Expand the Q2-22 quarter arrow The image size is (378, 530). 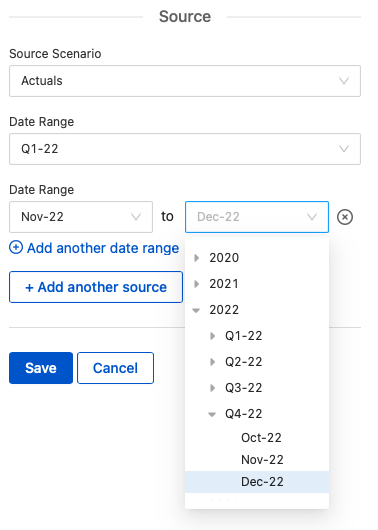(212, 362)
